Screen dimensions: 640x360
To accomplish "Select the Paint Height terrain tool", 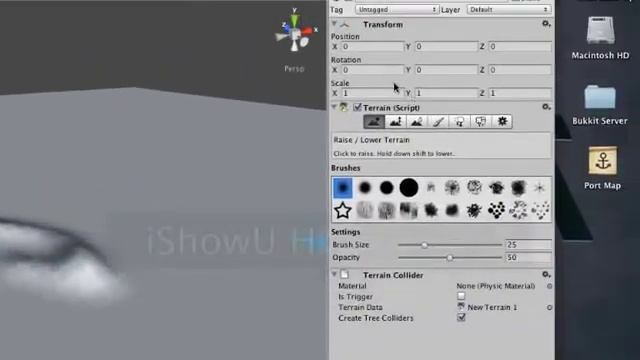I will click(x=395, y=122).
